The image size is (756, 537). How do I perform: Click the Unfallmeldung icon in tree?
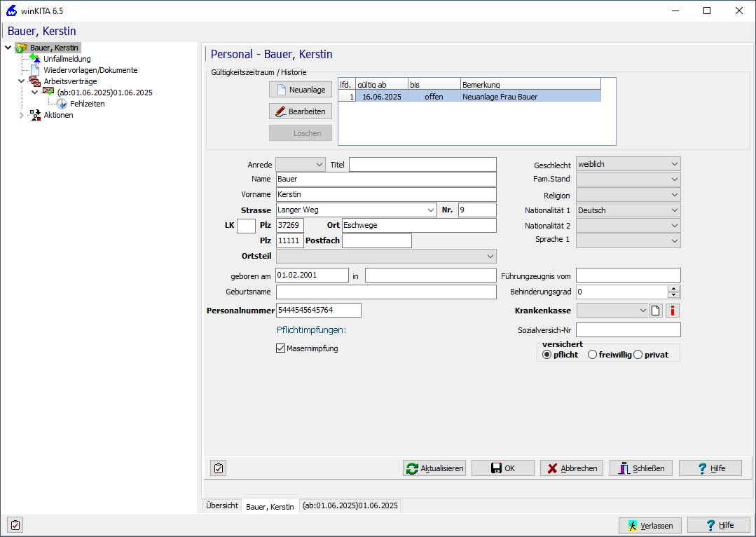[x=35, y=59]
